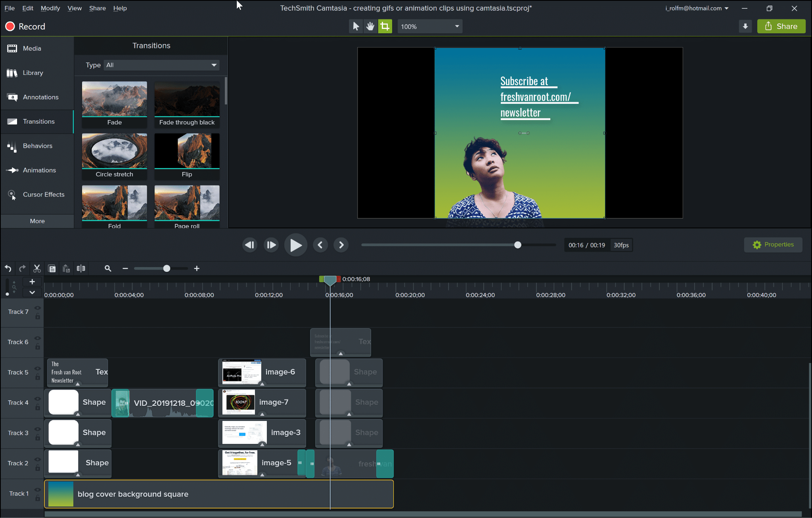Select the pointer/arrow tool in toolbar
Viewport: 812px width, 518px height.
355,26
